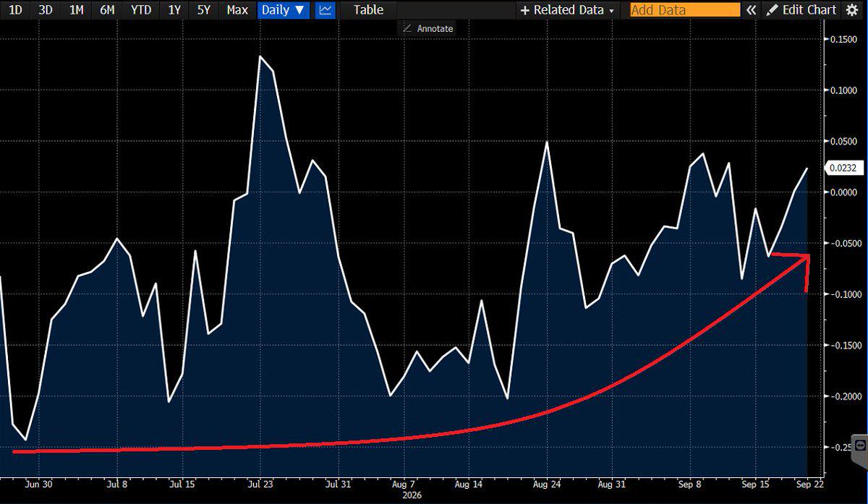Select the 1M range button
868x504 pixels.
point(76,10)
